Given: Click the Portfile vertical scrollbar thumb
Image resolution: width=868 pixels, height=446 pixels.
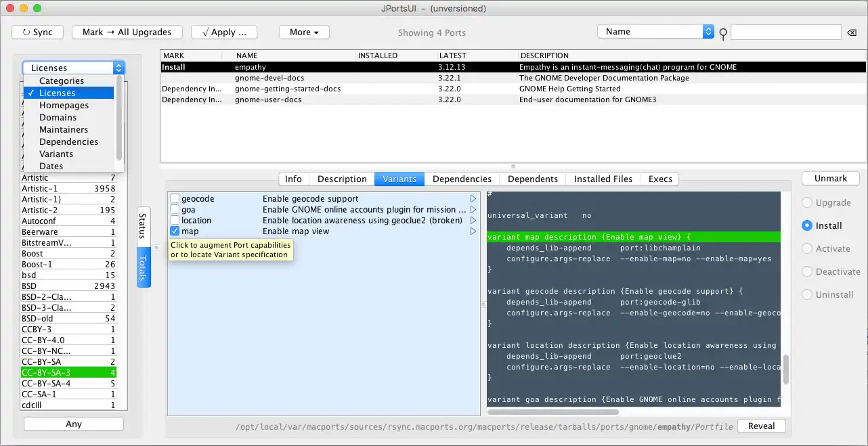Looking at the screenshot, I should pos(785,368).
